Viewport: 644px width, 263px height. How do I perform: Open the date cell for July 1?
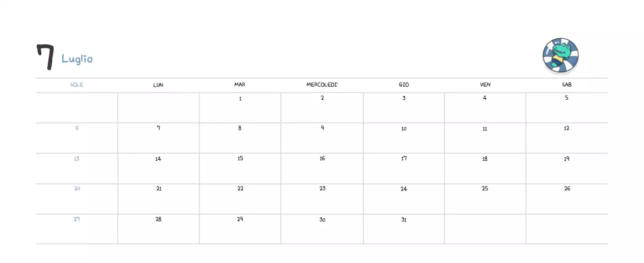coord(240,108)
